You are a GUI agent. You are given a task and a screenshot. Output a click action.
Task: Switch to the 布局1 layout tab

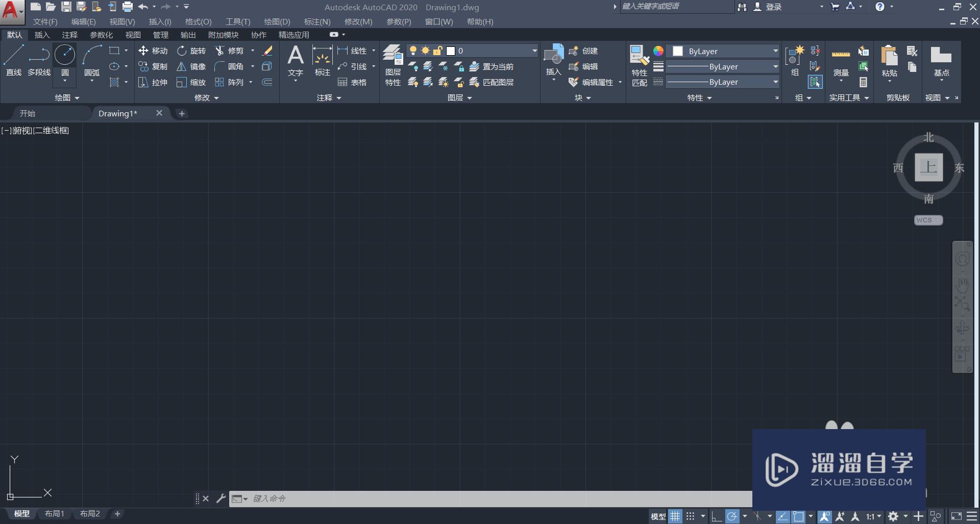point(54,514)
